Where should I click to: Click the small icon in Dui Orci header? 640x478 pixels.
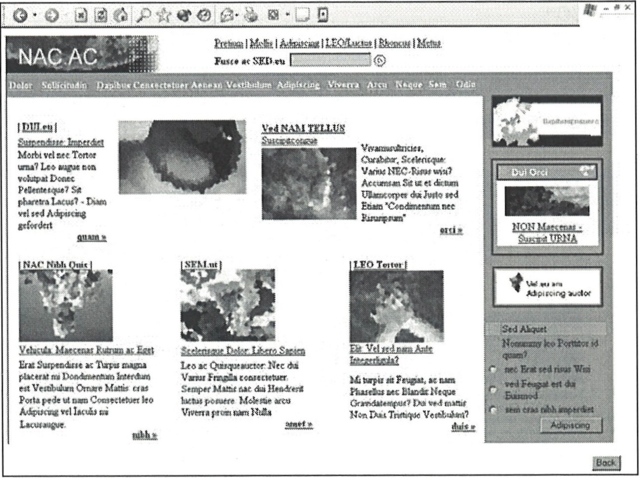point(587,171)
